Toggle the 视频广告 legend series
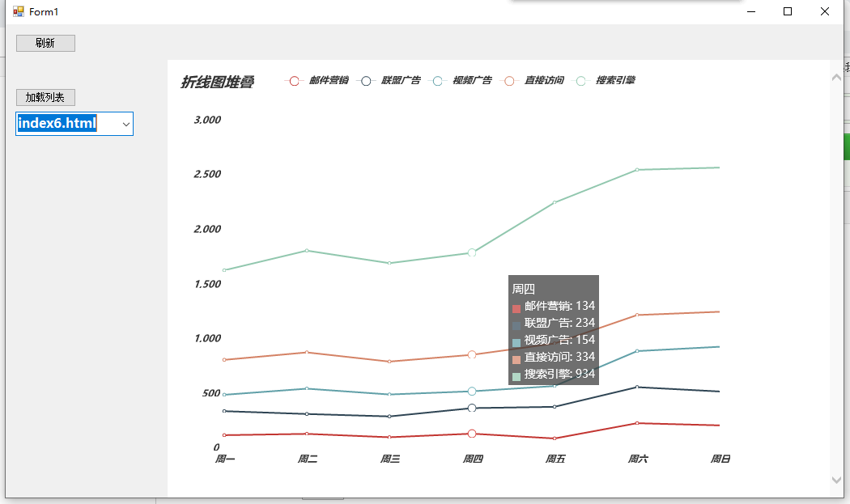The width and height of the screenshot is (850, 504). (461, 81)
